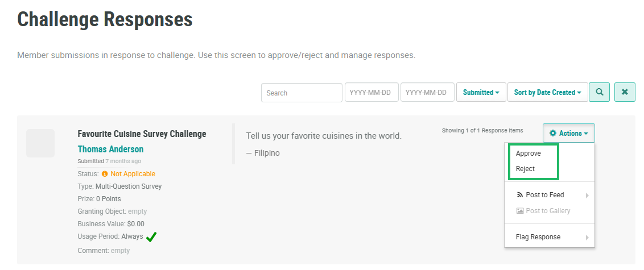
Task: Expand the Flag Response submenu arrow
Action: (x=587, y=238)
